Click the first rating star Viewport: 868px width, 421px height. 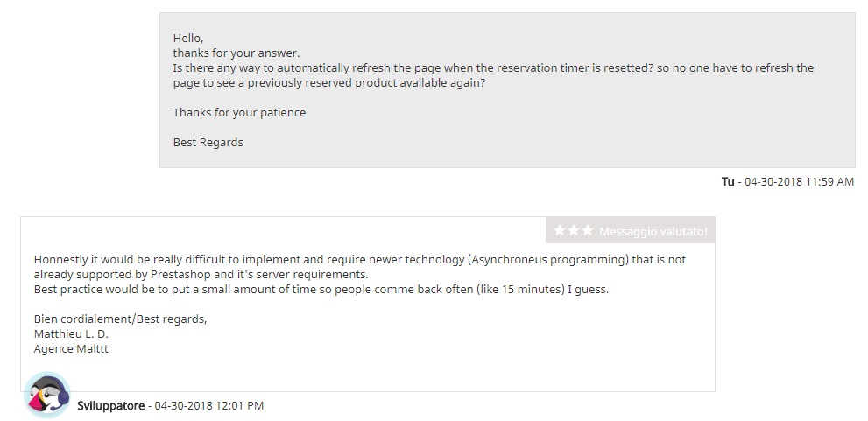[x=560, y=231]
